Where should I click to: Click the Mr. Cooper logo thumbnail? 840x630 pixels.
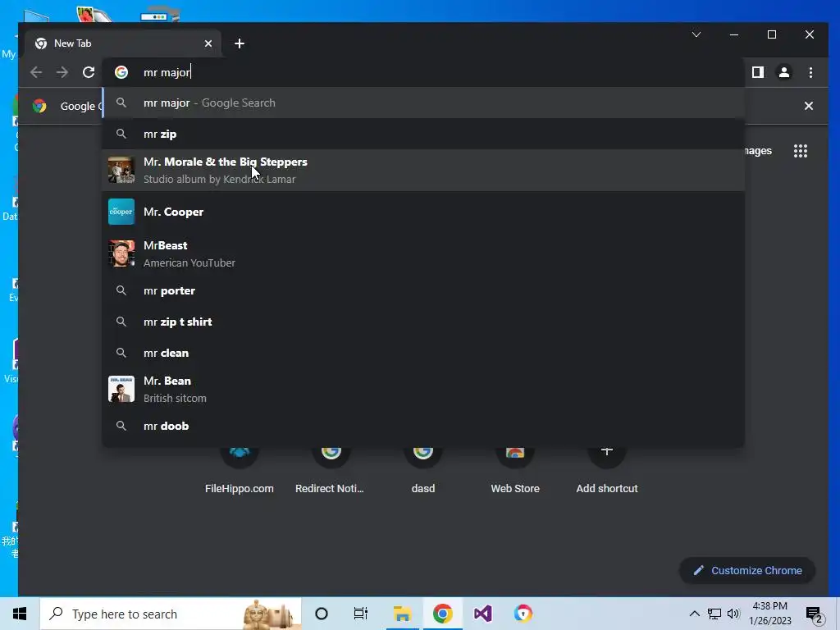[x=121, y=212]
